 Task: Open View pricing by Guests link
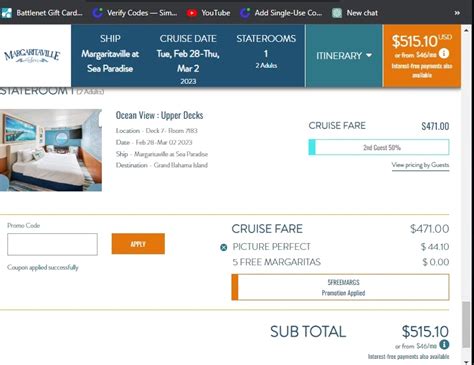point(420,165)
